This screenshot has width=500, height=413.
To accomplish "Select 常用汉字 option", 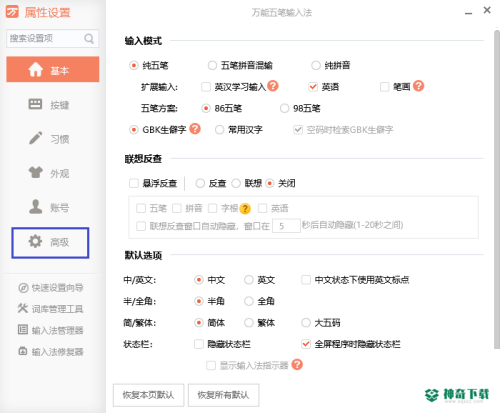I will [219, 130].
